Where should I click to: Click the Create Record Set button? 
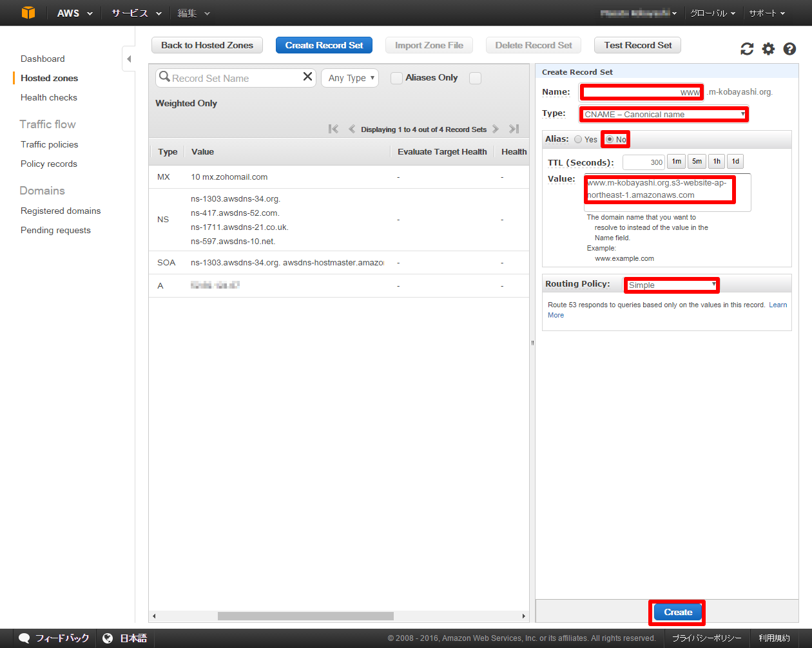324,45
